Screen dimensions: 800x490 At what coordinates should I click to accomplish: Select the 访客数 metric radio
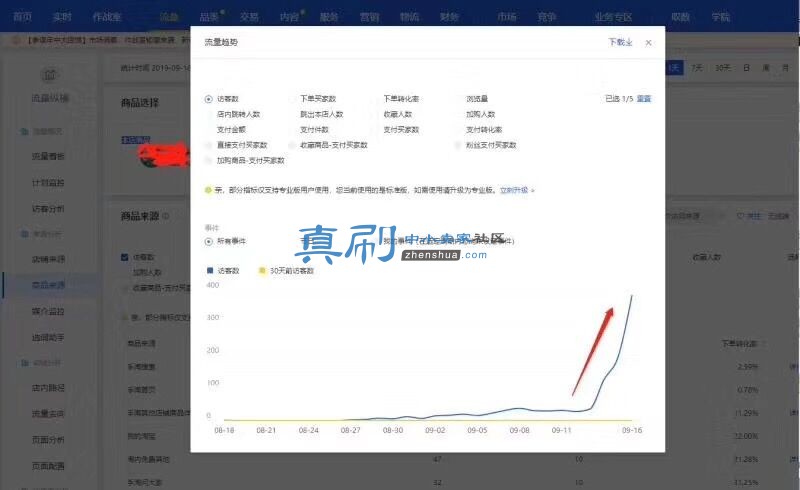208,99
